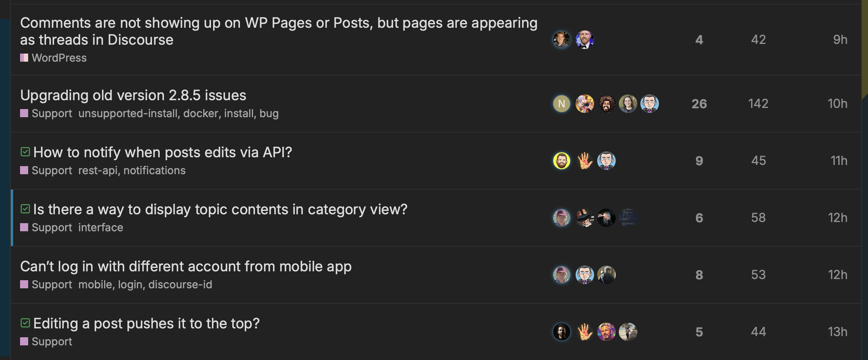Image resolution: width=868 pixels, height=360 pixels.
Task: Click first avatar in WordPress comments topic
Action: (x=561, y=40)
